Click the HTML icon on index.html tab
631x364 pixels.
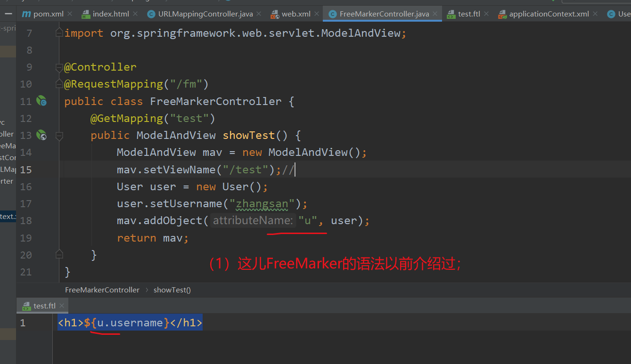86,14
